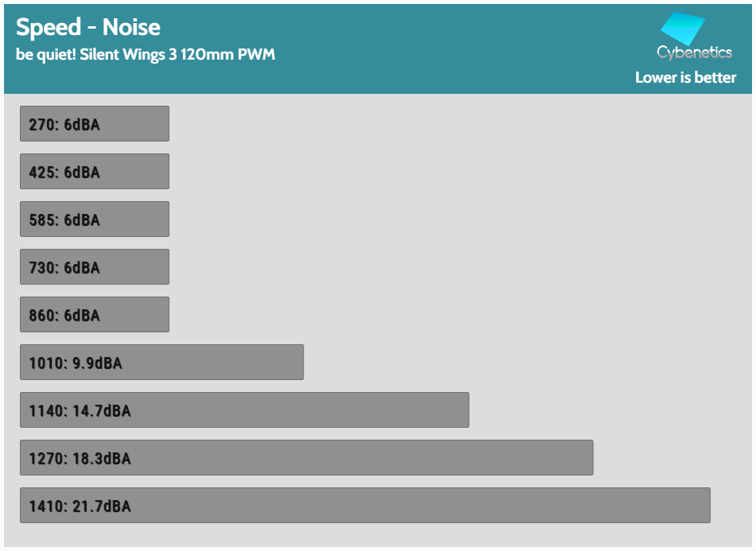756x551 pixels.
Task: Click the Cybenetics diamond logo icon
Action: (683, 29)
